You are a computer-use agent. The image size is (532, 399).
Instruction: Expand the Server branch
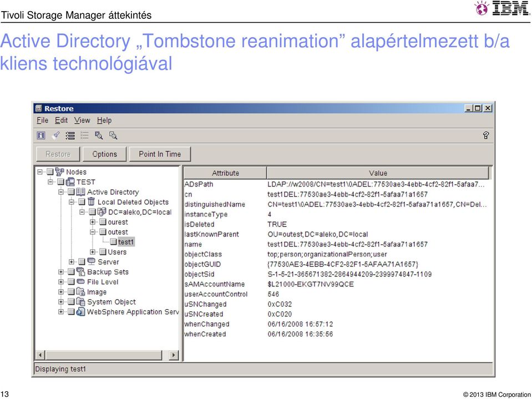point(71,261)
